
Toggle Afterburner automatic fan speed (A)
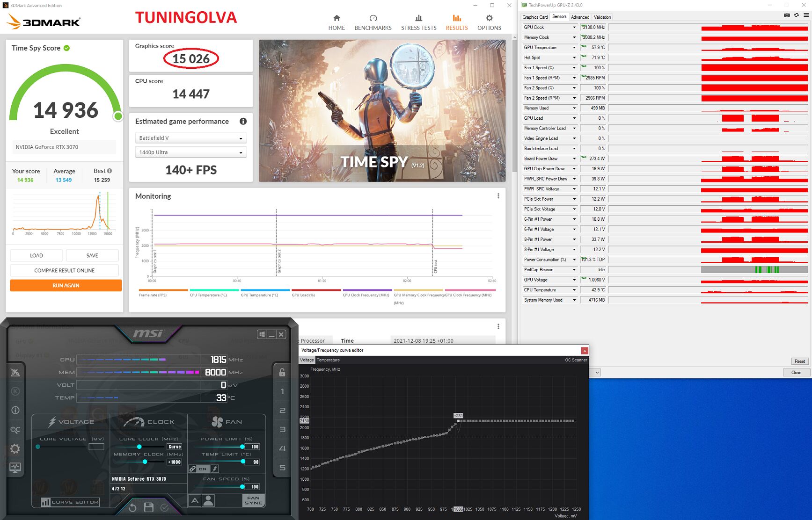[x=195, y=500]
